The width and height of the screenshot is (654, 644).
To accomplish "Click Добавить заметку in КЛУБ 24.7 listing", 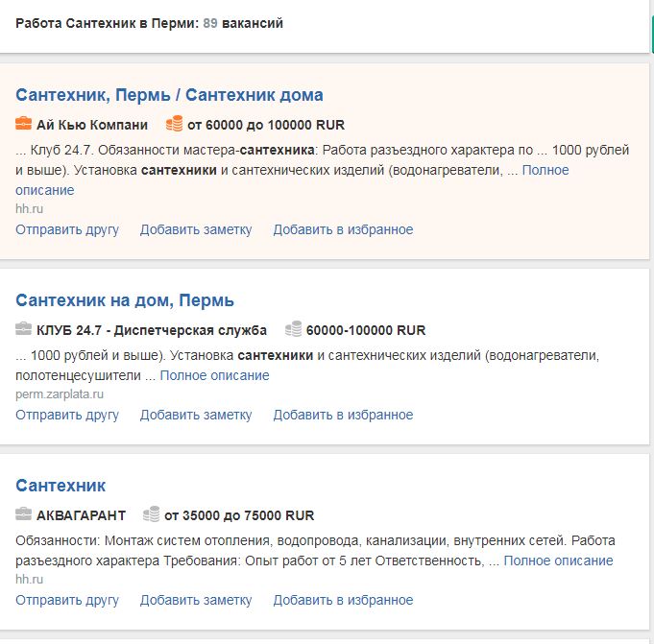I will pyautogui.click(x=196, y=416).
